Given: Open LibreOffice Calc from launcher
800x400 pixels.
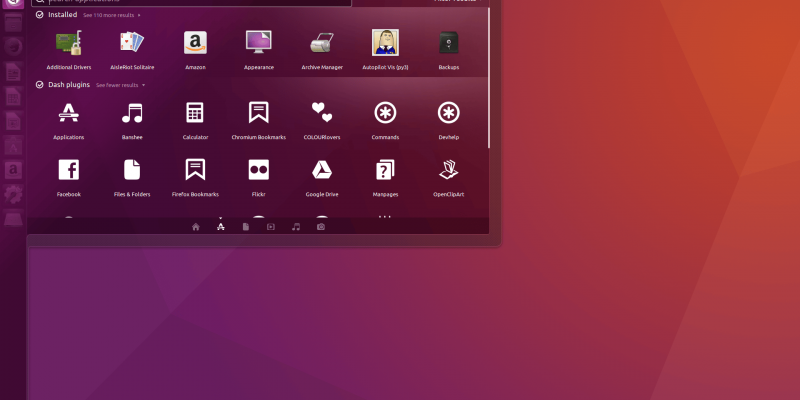Looking at the screenshot, I should 13,96.
